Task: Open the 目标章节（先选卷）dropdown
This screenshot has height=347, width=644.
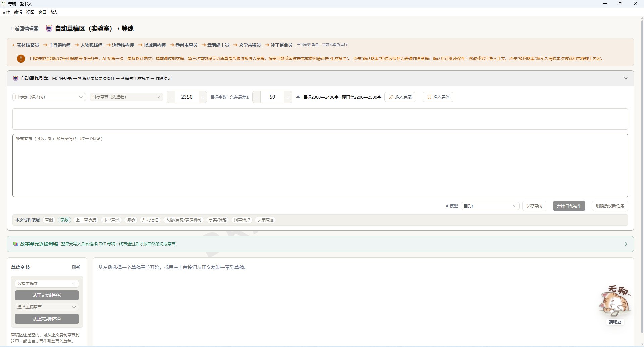Action: (126, 97)
